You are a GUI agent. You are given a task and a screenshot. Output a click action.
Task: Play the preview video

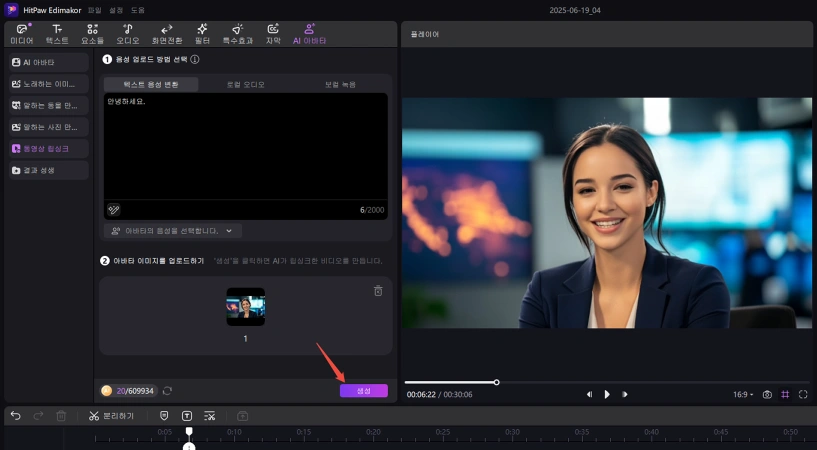click(607, 394)
